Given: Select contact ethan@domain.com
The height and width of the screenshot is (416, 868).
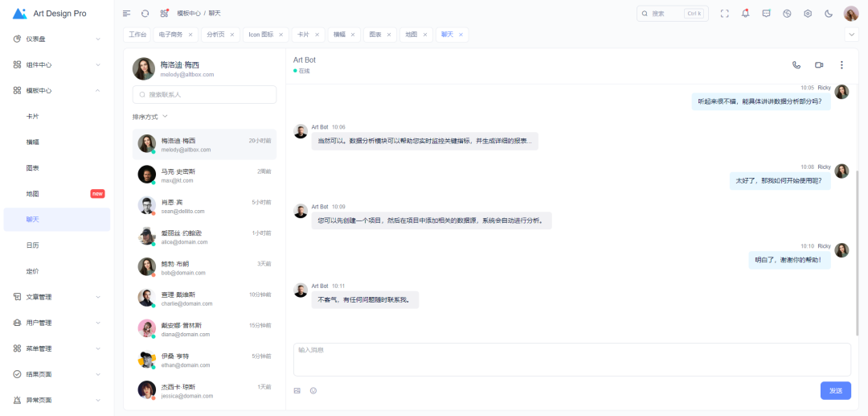Looking at the screenshot, I should [x=204, y=360].
